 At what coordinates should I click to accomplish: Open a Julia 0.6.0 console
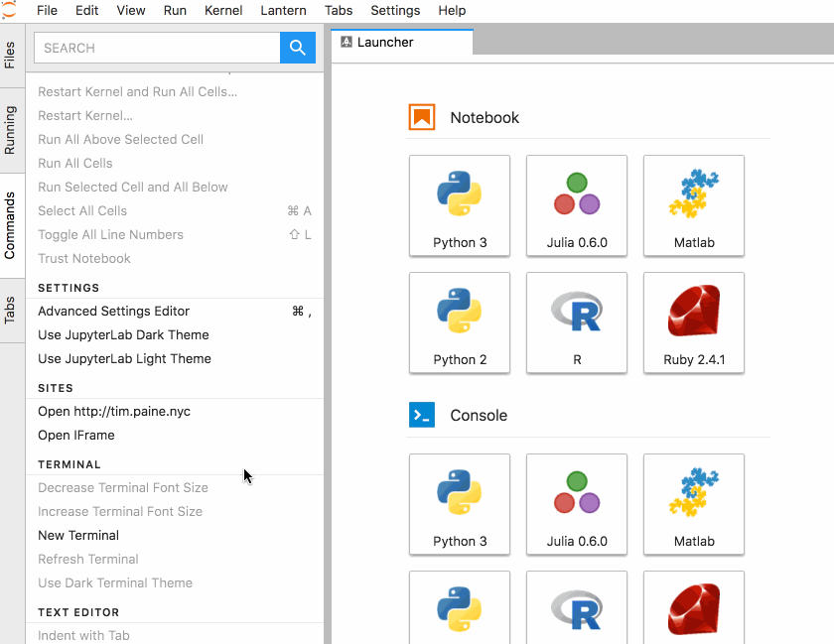(x=577, y=504)
